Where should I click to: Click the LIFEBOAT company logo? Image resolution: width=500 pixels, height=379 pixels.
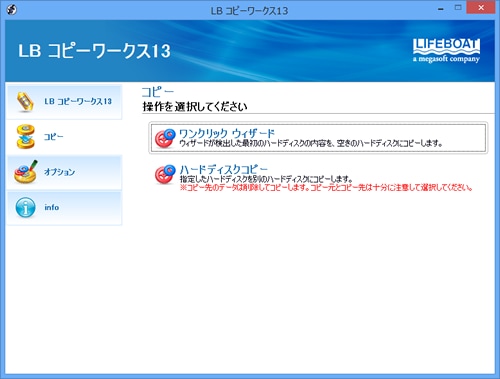pos(446,50)
